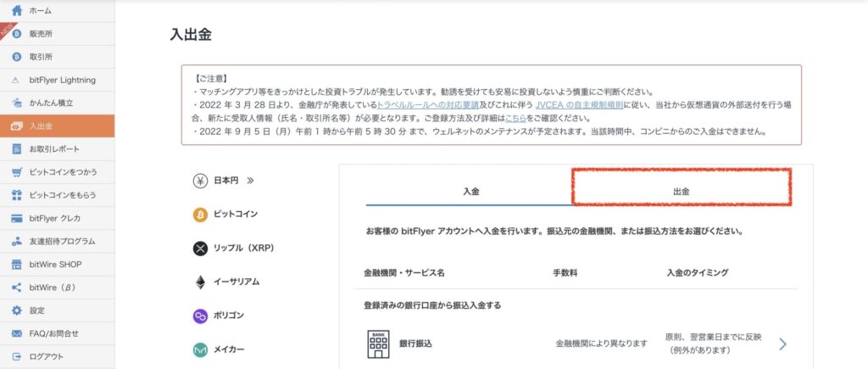The height and width of the screenshot is (369, 868).
Task: Click the bitFlyer Lightning triangle icon
Action: 17,81
